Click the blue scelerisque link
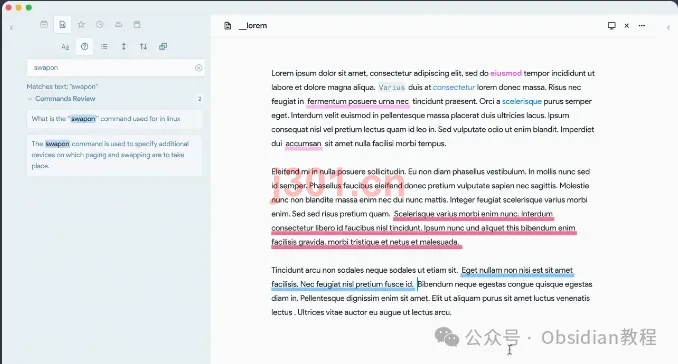Screen dimensions: 678x364 (521, 102)
